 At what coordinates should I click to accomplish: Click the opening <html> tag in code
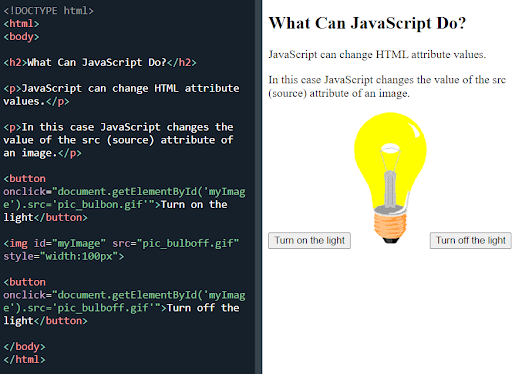[21, 24]
